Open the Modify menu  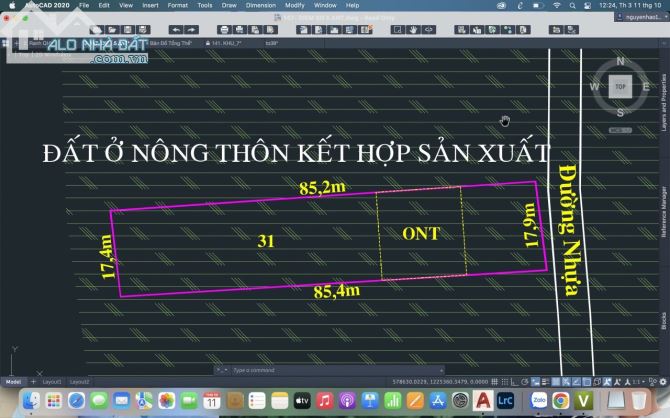pos(295,5)
